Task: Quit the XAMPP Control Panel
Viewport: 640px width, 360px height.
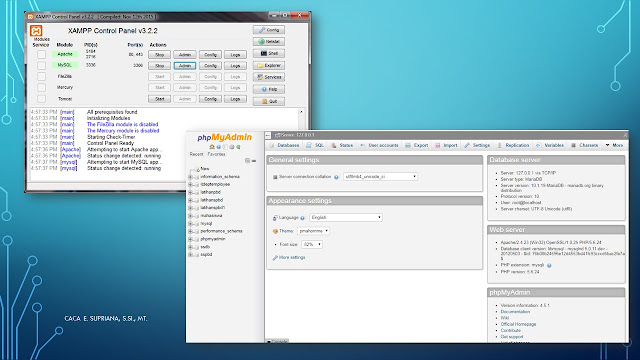Action: tap(269, 101)
